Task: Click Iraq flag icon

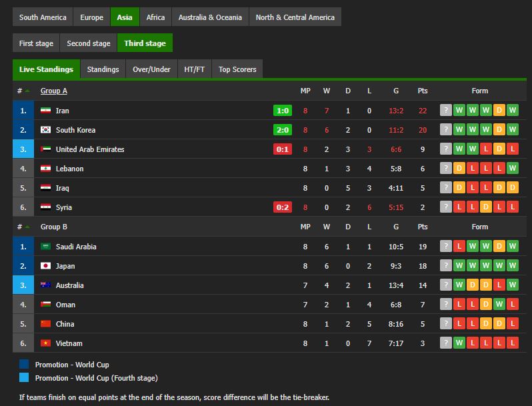Action: 45,187
